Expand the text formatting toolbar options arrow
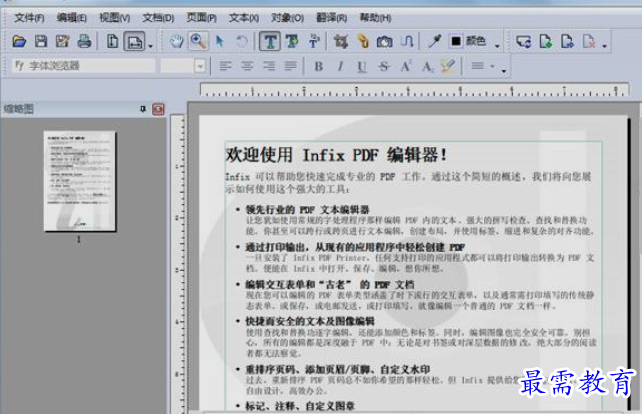The image size is (642, 414). pyautogui.click(x=504, y=71)
